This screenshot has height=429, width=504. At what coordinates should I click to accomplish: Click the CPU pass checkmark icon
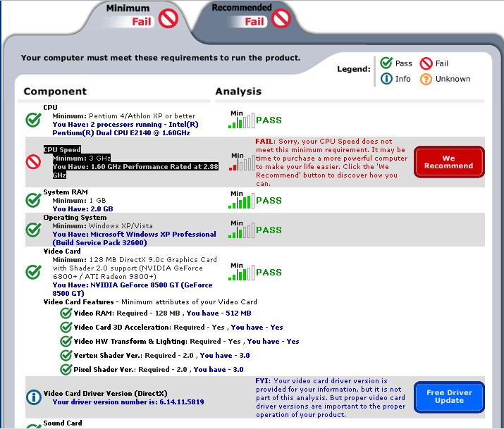point(33,120)
